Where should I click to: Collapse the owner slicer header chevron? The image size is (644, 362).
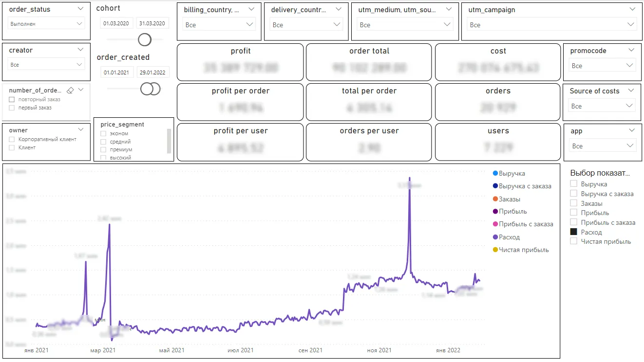tap(81, 130)
